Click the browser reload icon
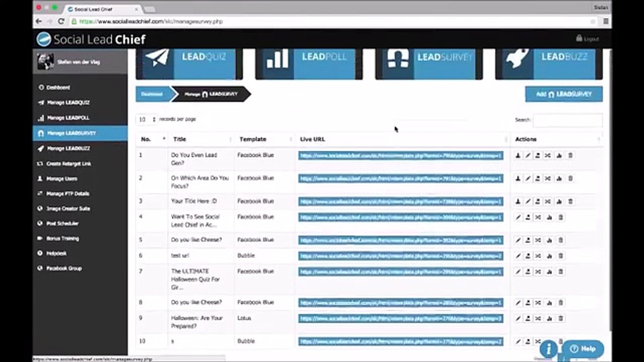644x362 pixels. click(x=61, y=21)
